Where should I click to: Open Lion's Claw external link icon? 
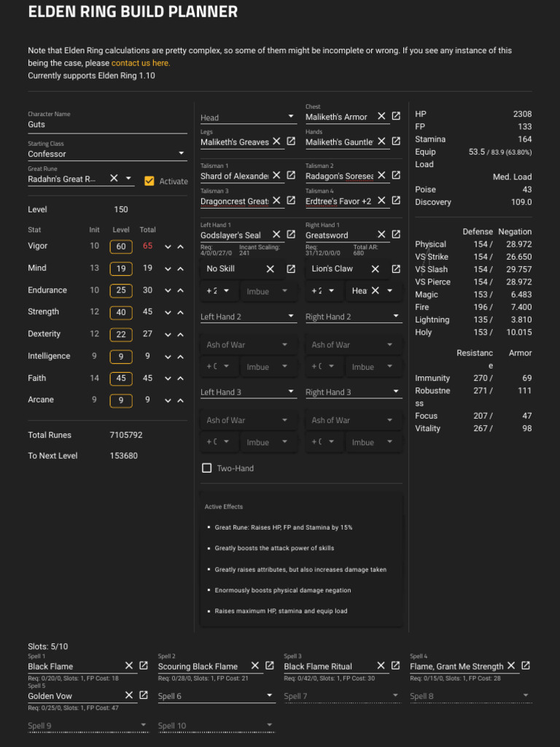pyautogui.click(x=396, y=268)
